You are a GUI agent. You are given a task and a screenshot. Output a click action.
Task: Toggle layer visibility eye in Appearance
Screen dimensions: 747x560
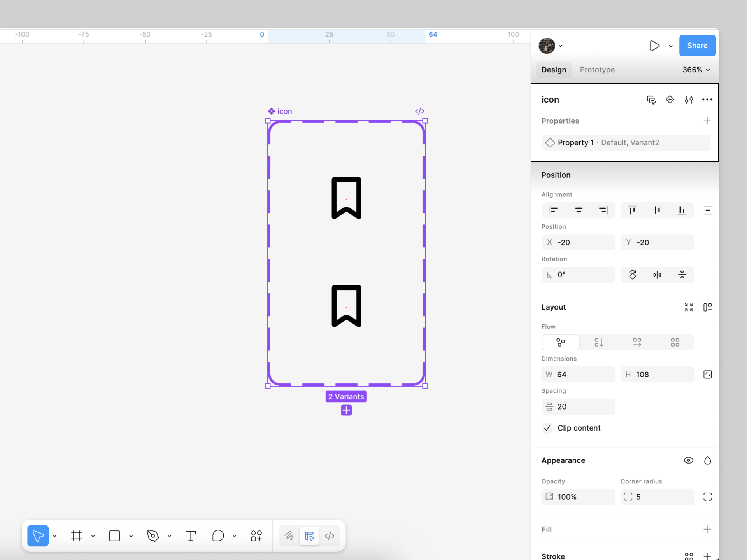[x=688, y=460]
